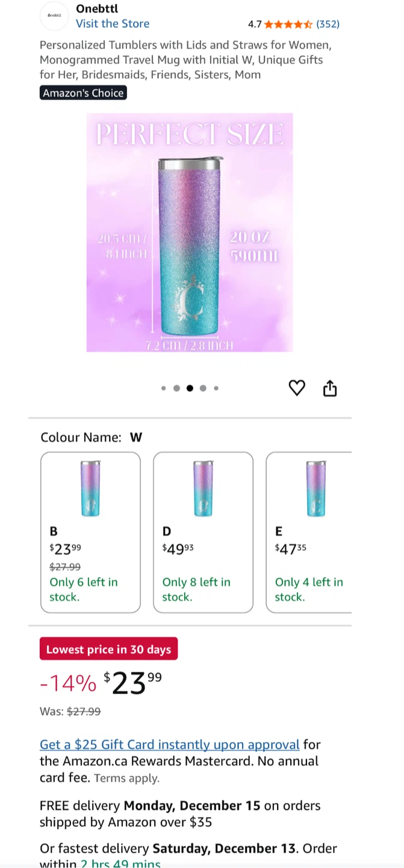This screenshot has height=868, width=404.
Task: Click the Onebttl brand logo
Action: tap(54, 16)
